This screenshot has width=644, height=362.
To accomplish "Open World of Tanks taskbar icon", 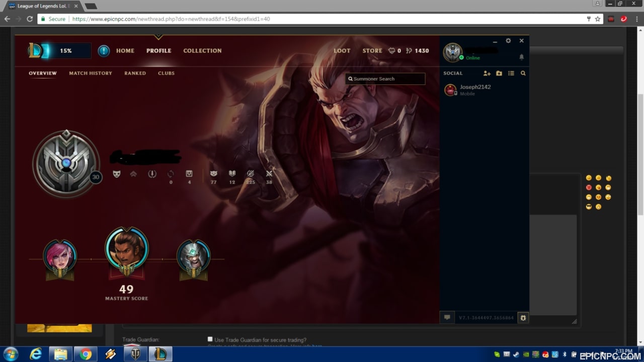I will click(x=136, y=354).
